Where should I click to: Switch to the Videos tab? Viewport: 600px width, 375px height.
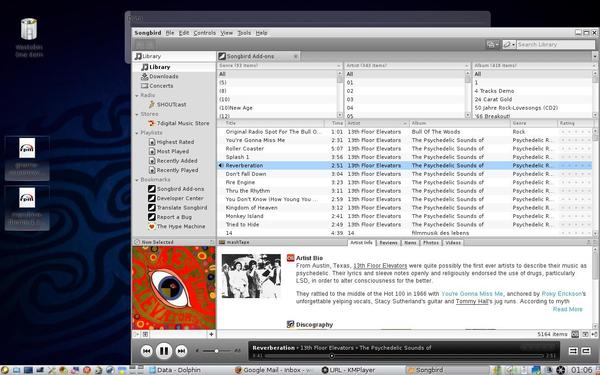[453, 243]
